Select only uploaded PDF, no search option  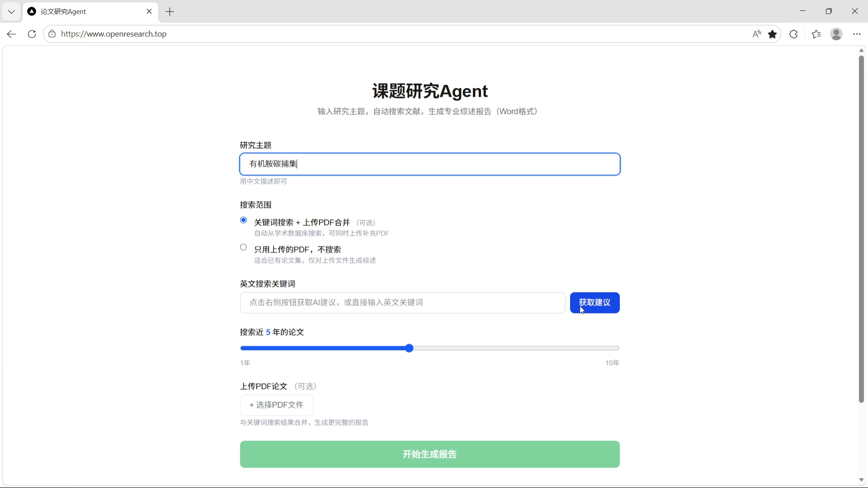point(244,247)
